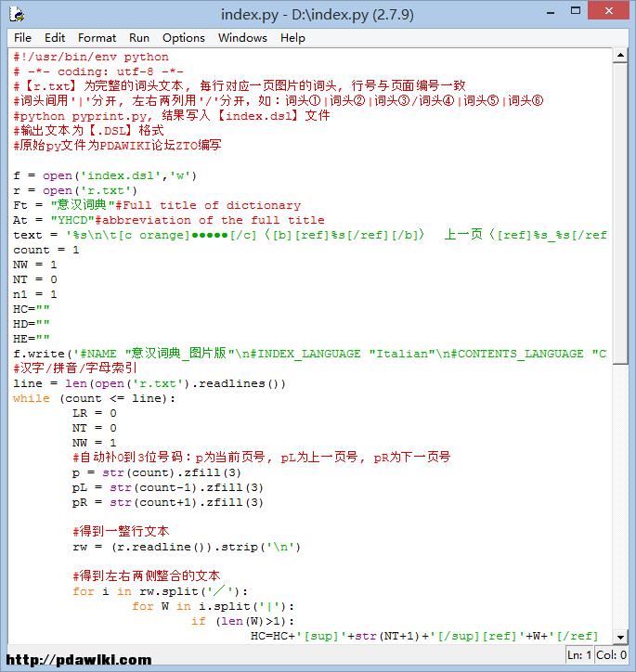This screenshot has height=672, width=636.
Task: Open the File menu
Action: click(x=22, y=38)
